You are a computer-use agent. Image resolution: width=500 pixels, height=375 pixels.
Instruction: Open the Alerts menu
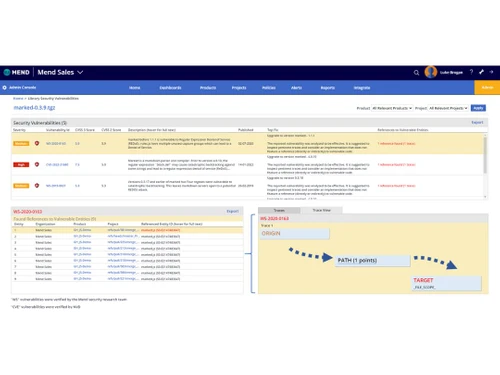tap(296, 88)
